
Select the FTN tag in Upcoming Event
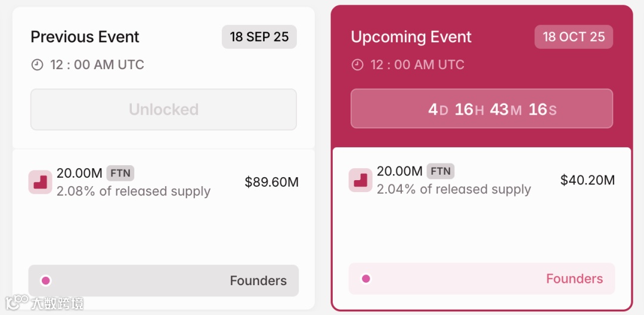point(441,172)
